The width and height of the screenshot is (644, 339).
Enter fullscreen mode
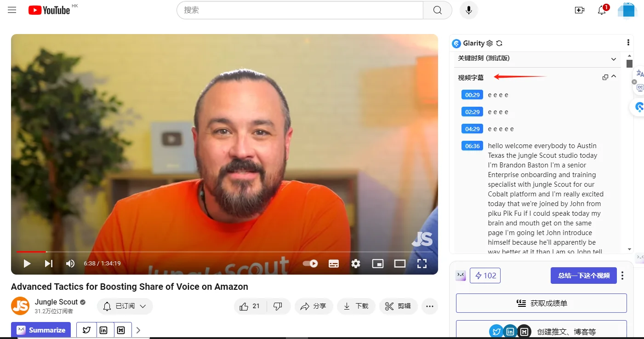[x=422, y=264]
